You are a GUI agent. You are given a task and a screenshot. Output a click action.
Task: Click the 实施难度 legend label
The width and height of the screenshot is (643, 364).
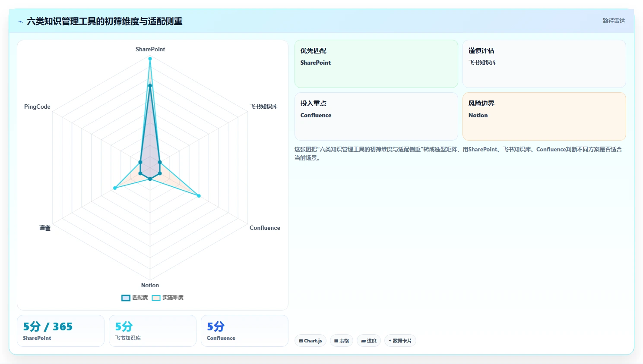173,298
